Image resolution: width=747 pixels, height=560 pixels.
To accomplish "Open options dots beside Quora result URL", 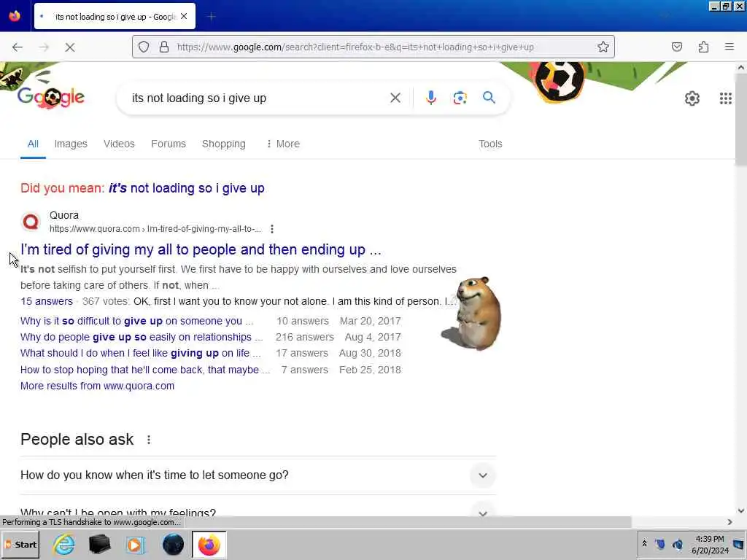I will pyautogui.click(x=272, y=229).
